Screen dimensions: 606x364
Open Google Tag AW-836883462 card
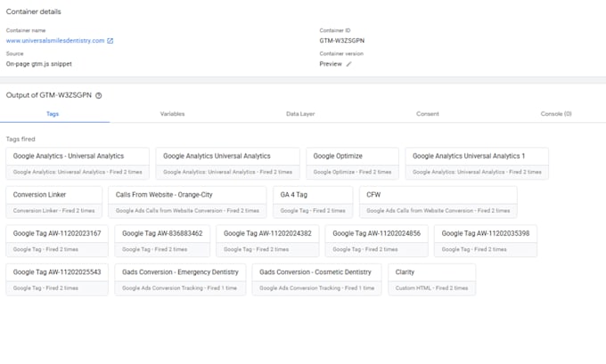162,241
